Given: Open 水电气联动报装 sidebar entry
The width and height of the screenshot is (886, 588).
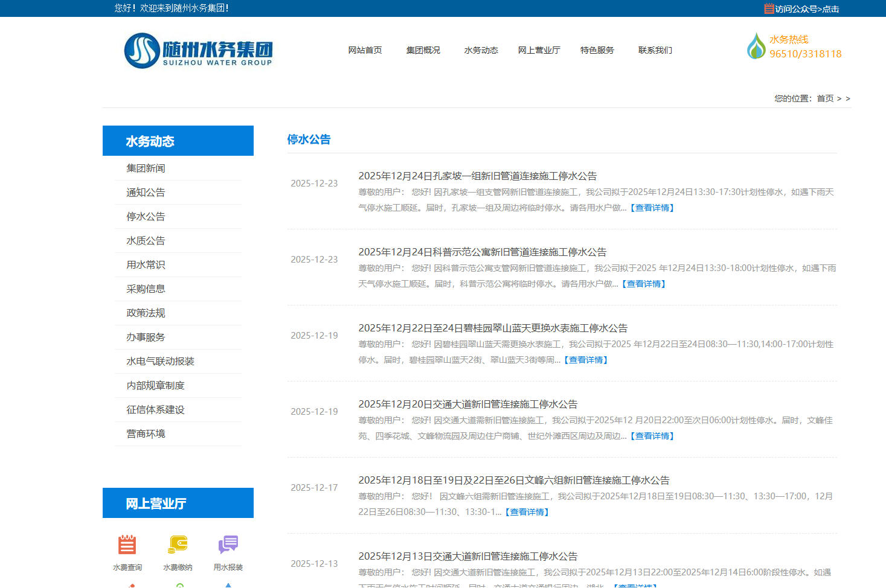Looking at the screenshot, I should point(160,362).
